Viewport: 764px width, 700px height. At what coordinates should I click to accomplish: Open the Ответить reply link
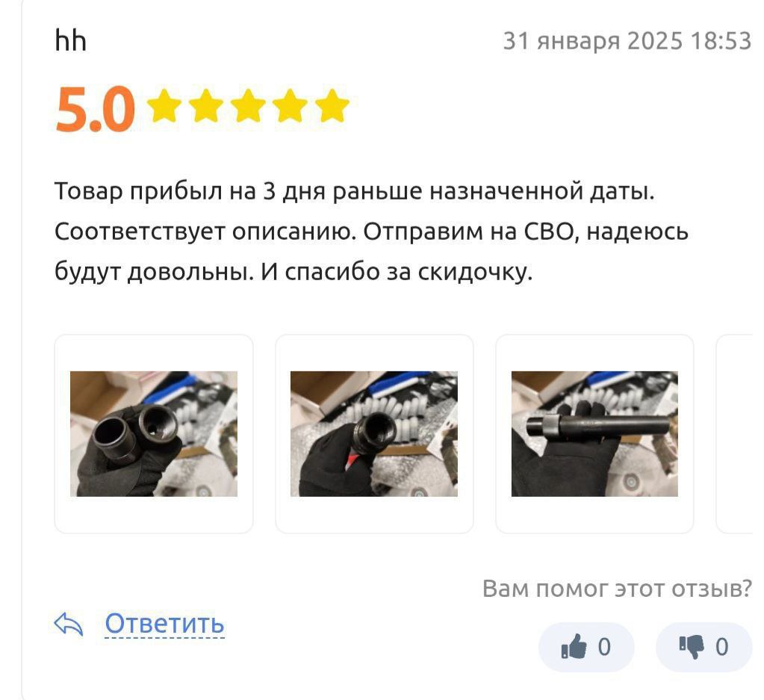[x=165, y=624]
